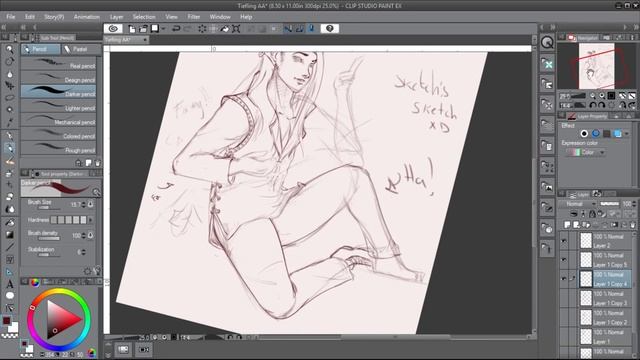Screen dimensions: 640x360
Task: Show Layer 1 Copy 2 visibility box
Action: (x=564, y=317)
